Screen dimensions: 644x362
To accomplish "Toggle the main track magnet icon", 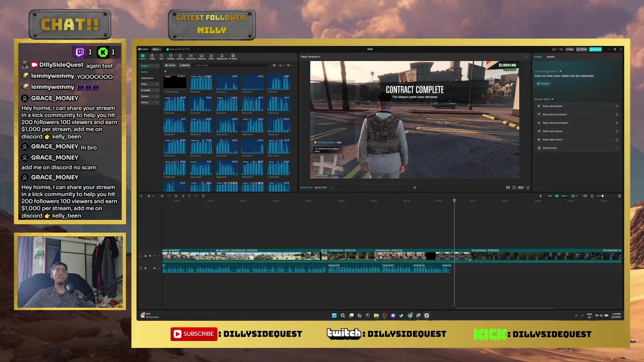I will click(x=550, y=196).
